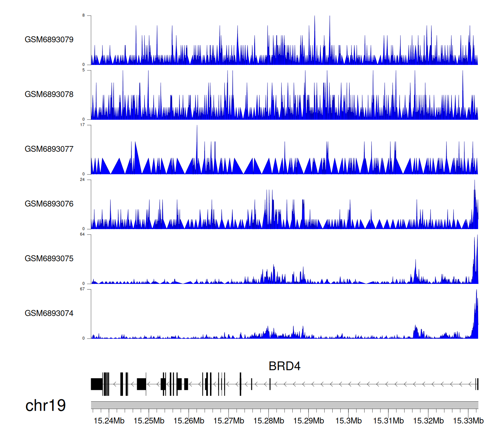The width and height of the screenshot is (504, 444).
Task: Click y-axis maximum value 67
Action: tap(82, 289)
